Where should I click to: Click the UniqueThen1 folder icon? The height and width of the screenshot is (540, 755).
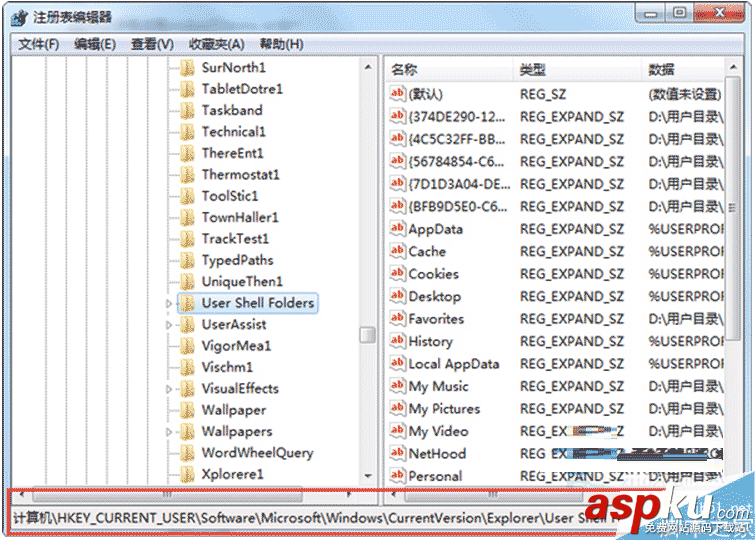[x=187, y=282]
